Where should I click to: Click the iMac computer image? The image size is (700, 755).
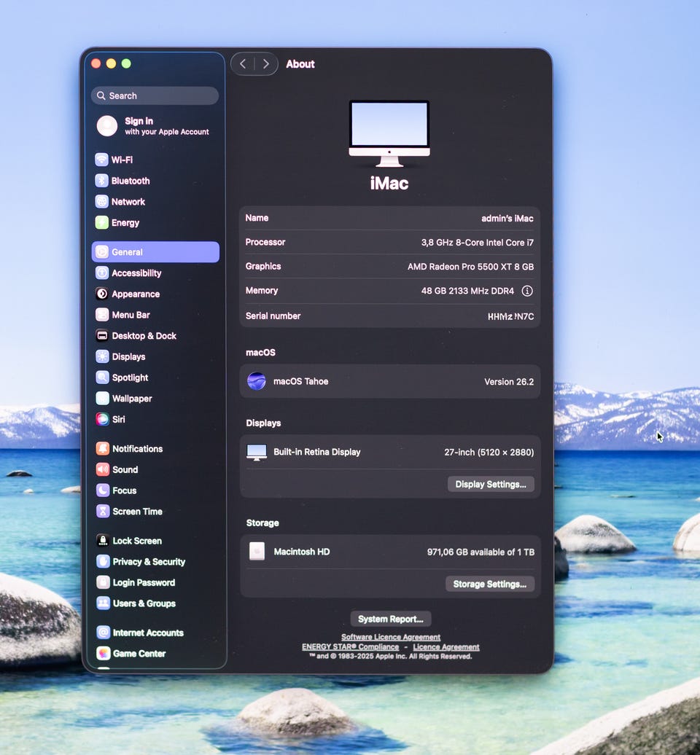tap(389, 133)
